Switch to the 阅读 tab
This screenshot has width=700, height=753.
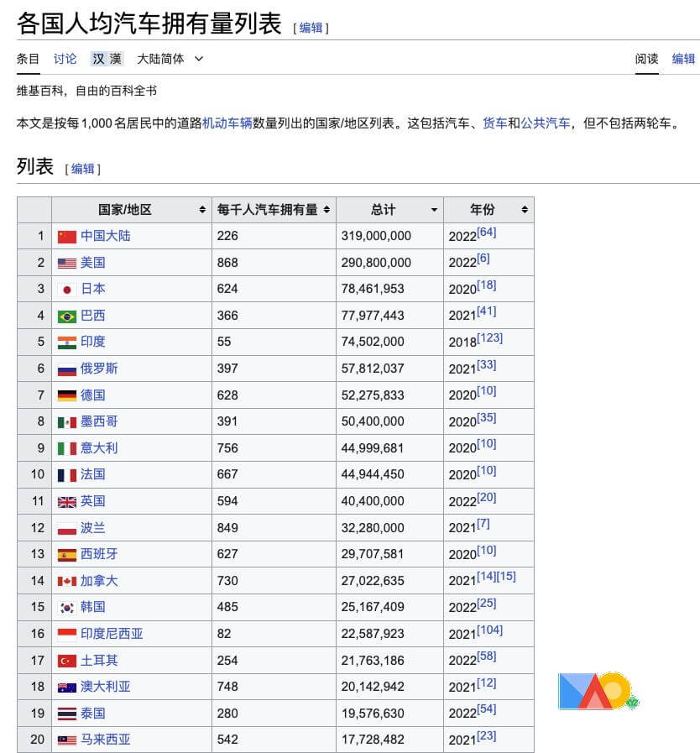646,59
